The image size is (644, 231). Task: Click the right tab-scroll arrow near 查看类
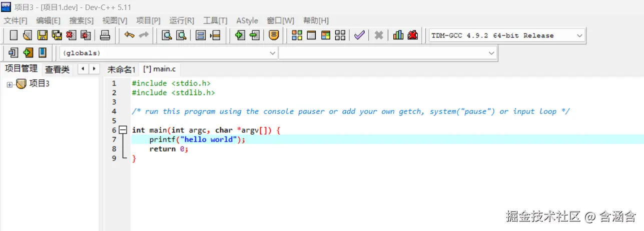94,69
